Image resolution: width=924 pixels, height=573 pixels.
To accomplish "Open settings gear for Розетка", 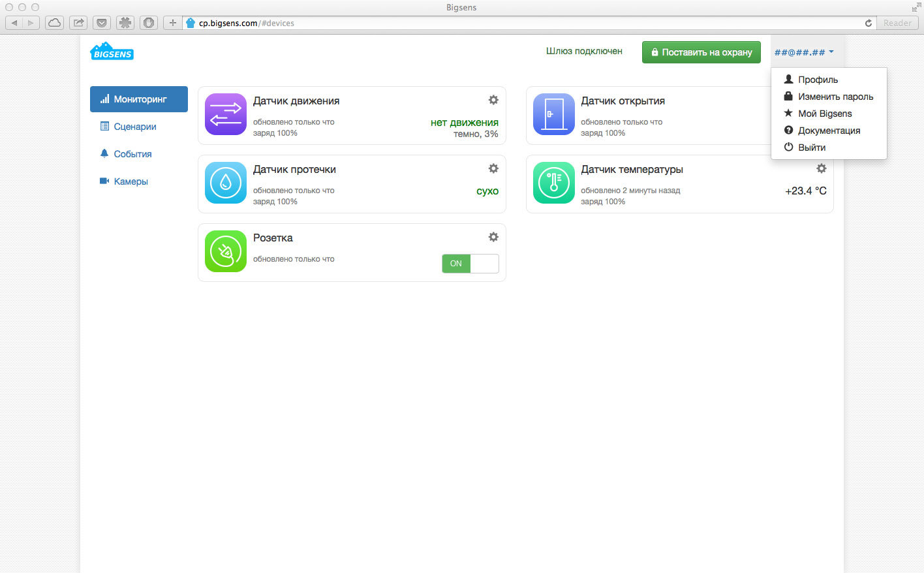I will tap(493, 237).
